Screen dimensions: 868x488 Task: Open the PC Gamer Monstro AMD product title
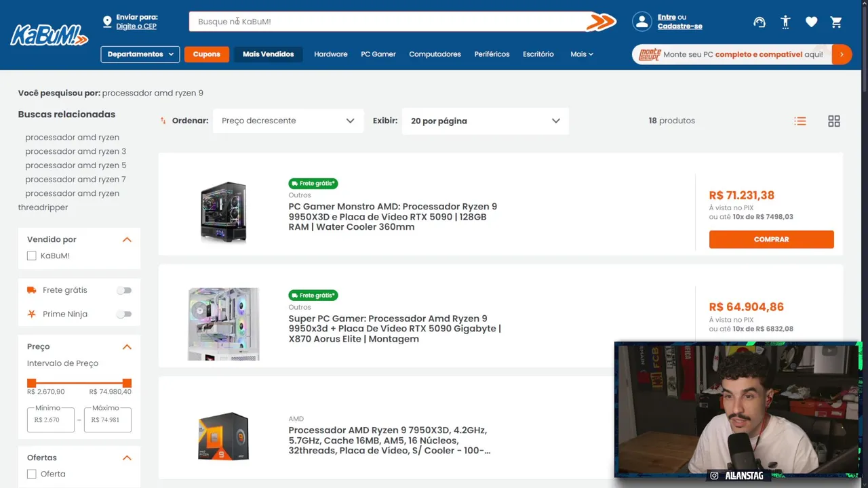pyautogui.click(x=393, y=217)
